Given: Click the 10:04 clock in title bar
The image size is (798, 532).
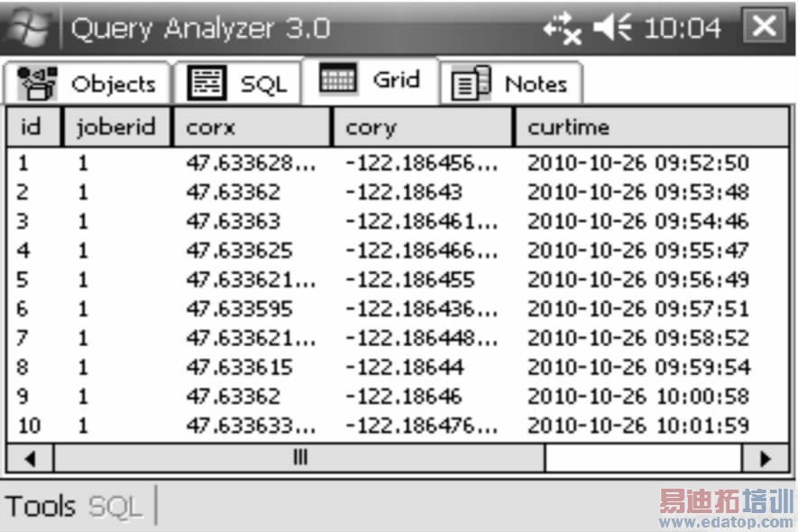Looking at the screenshot, I should point(683,28).
